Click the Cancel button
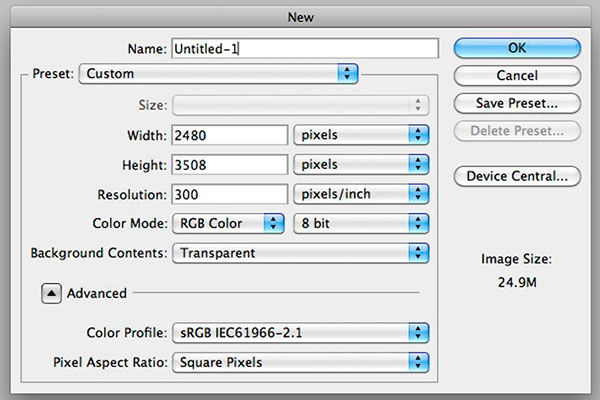 pyautogui.click(x=517, y=75)
